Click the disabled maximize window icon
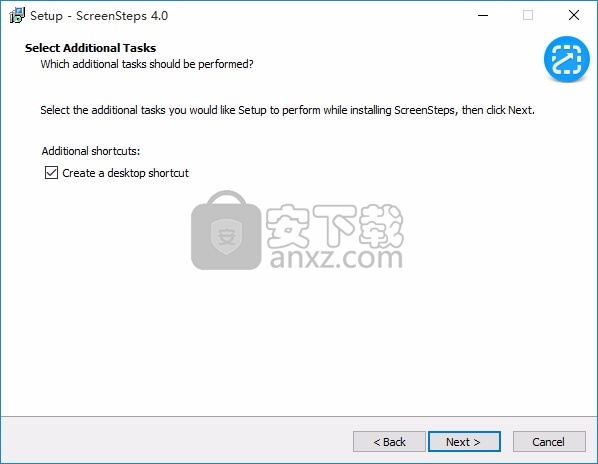The width and height of the screenshot is (598, 464). 528,15
